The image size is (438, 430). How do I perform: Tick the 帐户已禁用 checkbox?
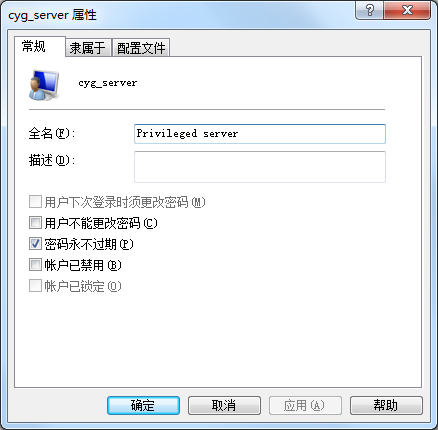click(x=35, y=265)
